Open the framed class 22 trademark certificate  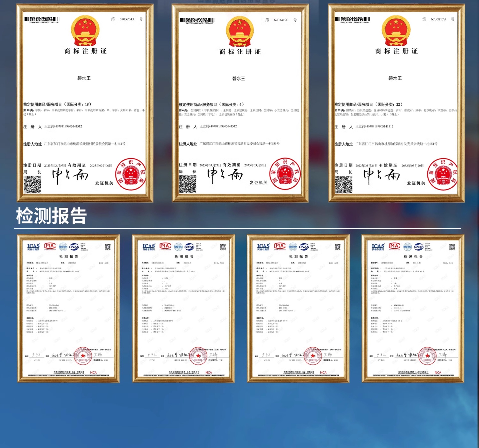[x=396, y=103]
